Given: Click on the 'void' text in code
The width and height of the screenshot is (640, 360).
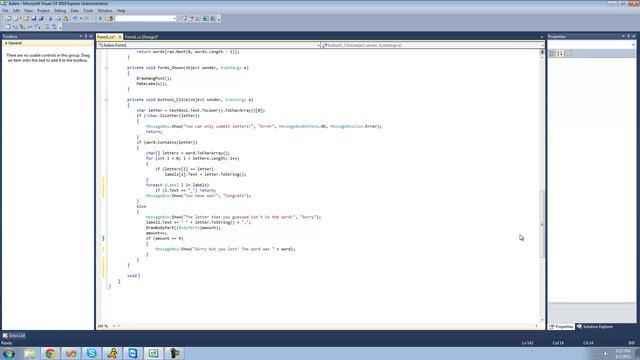Looking at the screenshot, I should 132,276.
